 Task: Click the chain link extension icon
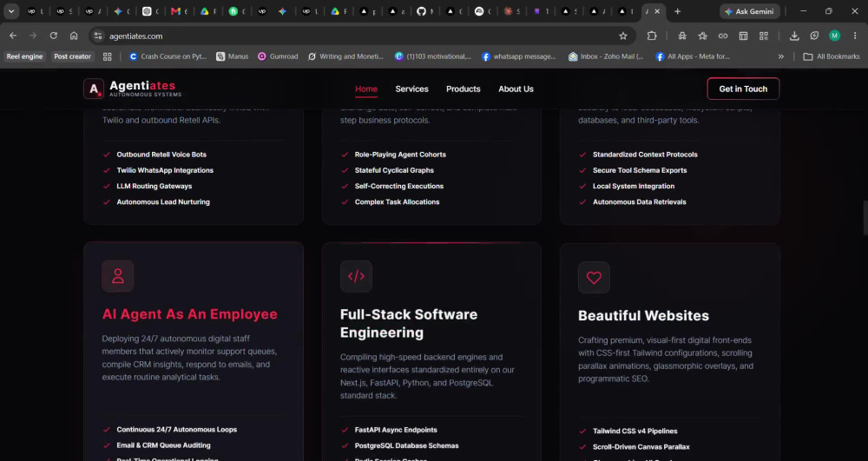pyautogui.click(x=723, y=36)
